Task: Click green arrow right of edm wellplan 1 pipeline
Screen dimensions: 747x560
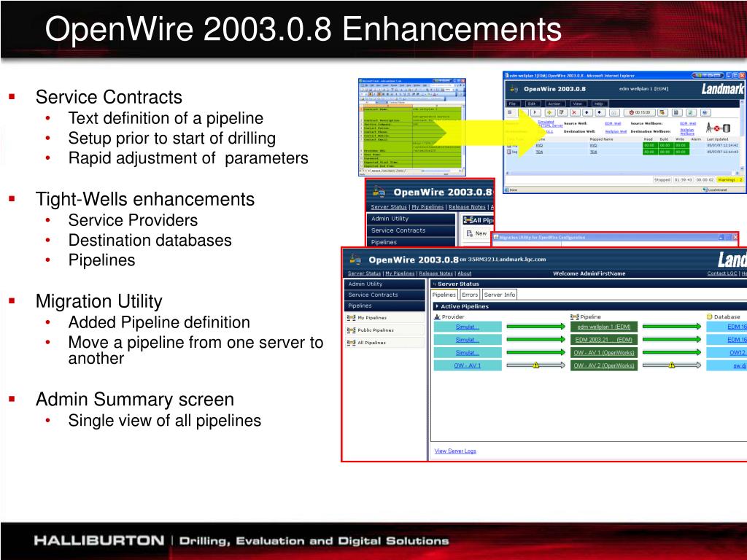Action: tap(672, 327)
